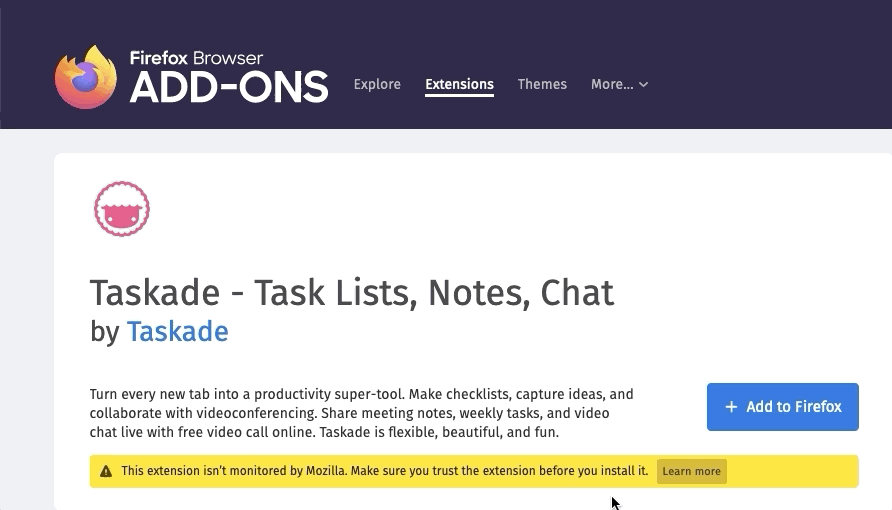Click the extension description paragraph
The image size is (892, 510).
tap(361, 414)
